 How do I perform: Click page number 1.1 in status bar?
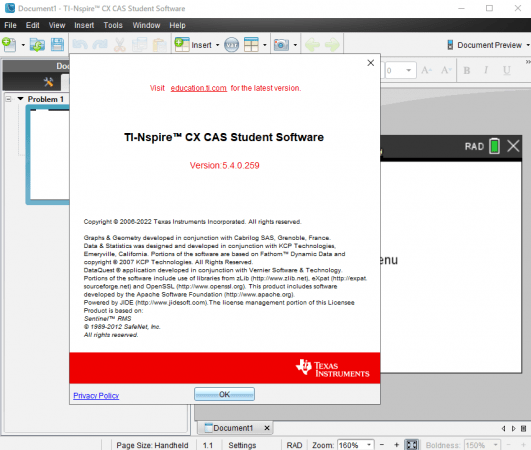(x=208, y=445)
